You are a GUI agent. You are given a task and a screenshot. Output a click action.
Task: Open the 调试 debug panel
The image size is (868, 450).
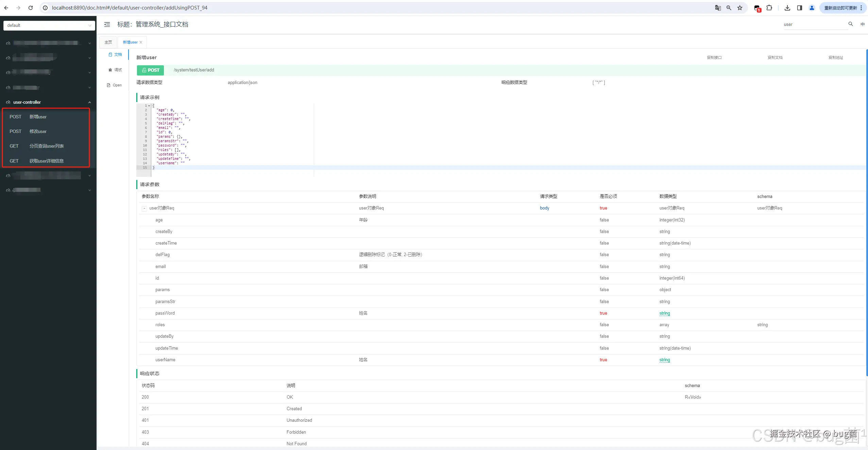coord(115,70)
